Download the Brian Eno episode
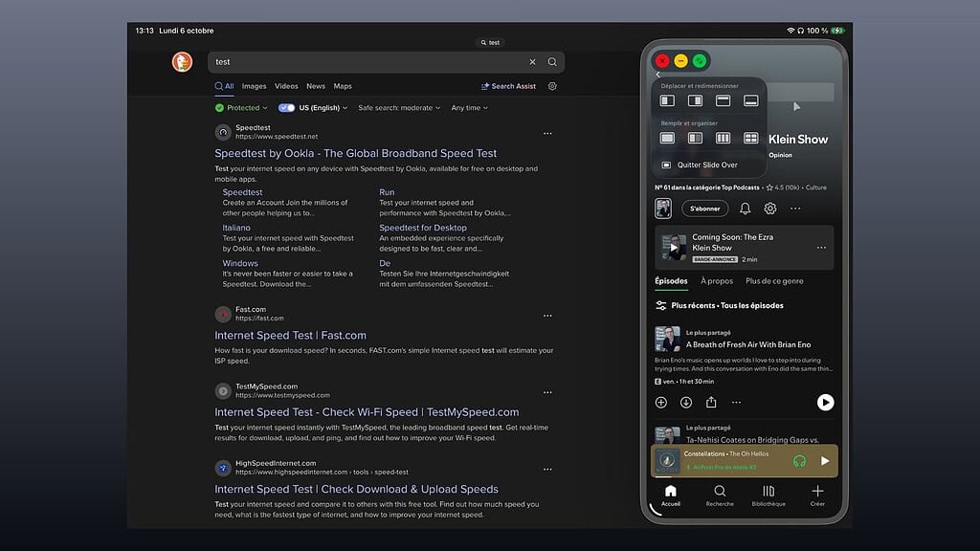The height and width of the screenshot is (551, 980). pyautogui.click(x=686, y=403)
